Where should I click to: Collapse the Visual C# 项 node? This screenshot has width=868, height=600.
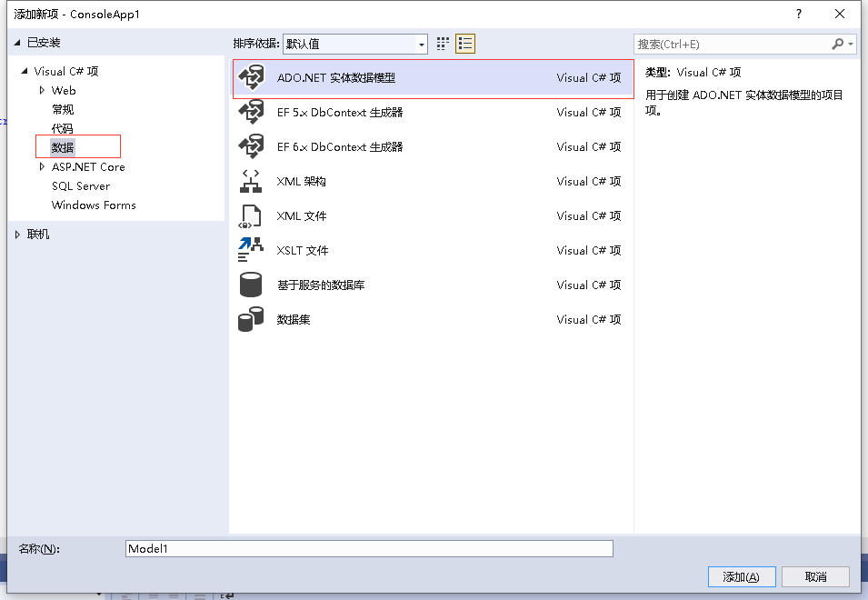pos(25,71)
